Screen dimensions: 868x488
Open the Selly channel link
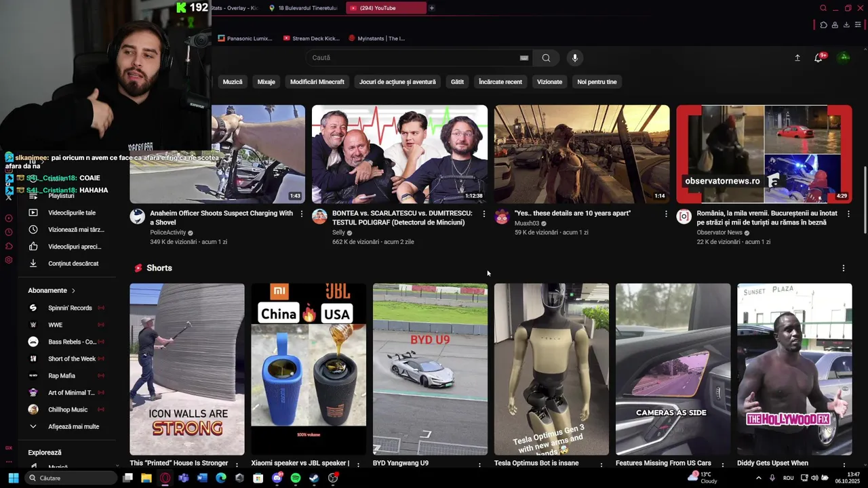pyautogui.click(x=338, y=232)
